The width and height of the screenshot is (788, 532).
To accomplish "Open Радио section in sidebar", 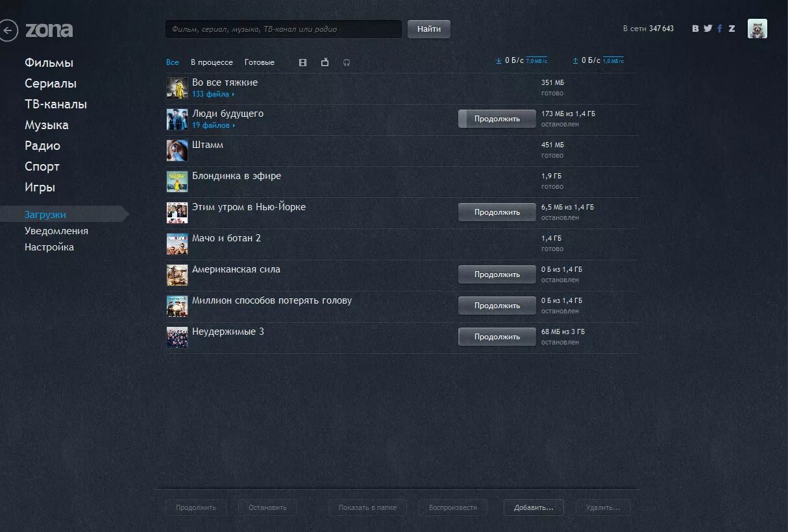I will click(42, 146).
